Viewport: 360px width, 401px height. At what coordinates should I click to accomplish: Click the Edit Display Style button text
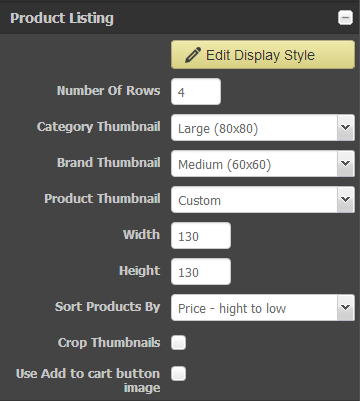(x=260, y=55)
